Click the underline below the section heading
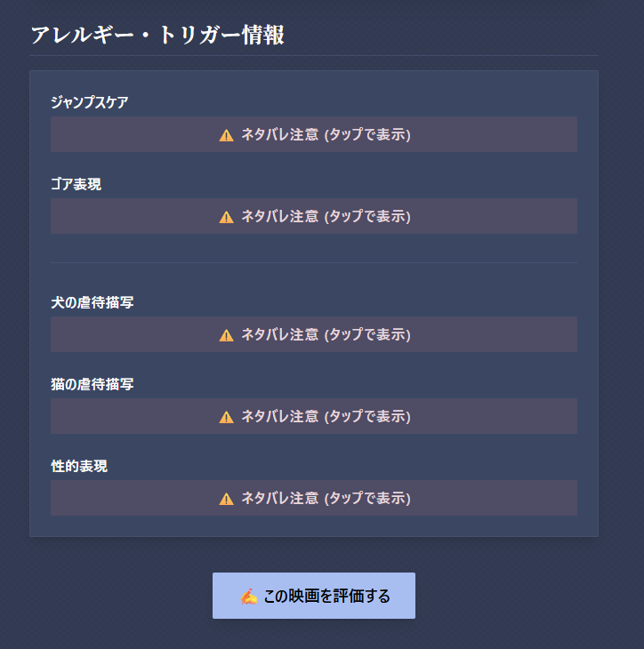Viewport: 644px width, 649px height. click(x=314, y=55)
